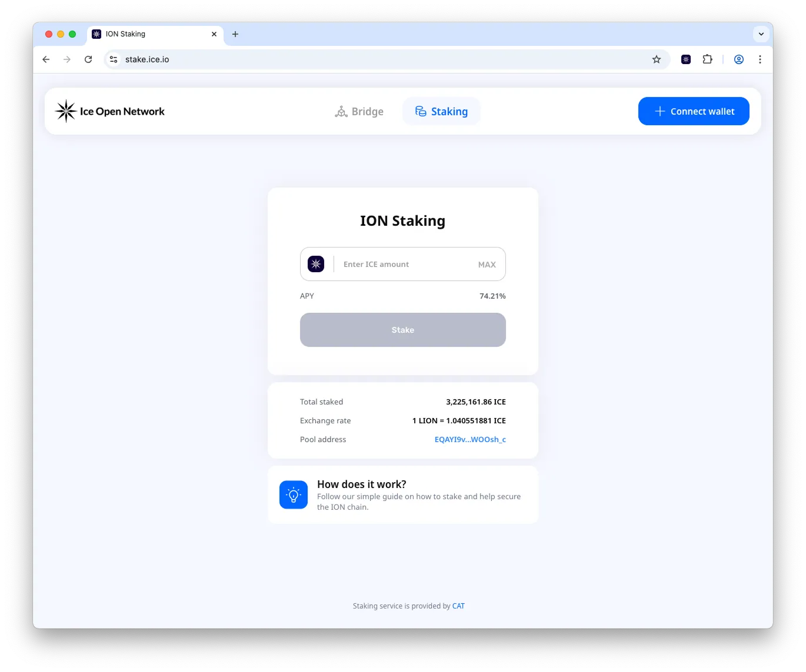Expand the tab search dropdown
The height and width of the screenshot is (672, 806).
[761, 34]
